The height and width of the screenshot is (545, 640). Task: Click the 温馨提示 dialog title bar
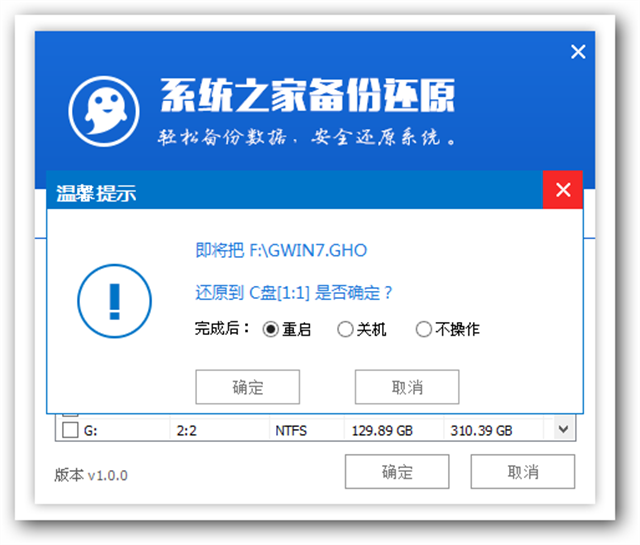pyautogui.click(x=300, y=192)
